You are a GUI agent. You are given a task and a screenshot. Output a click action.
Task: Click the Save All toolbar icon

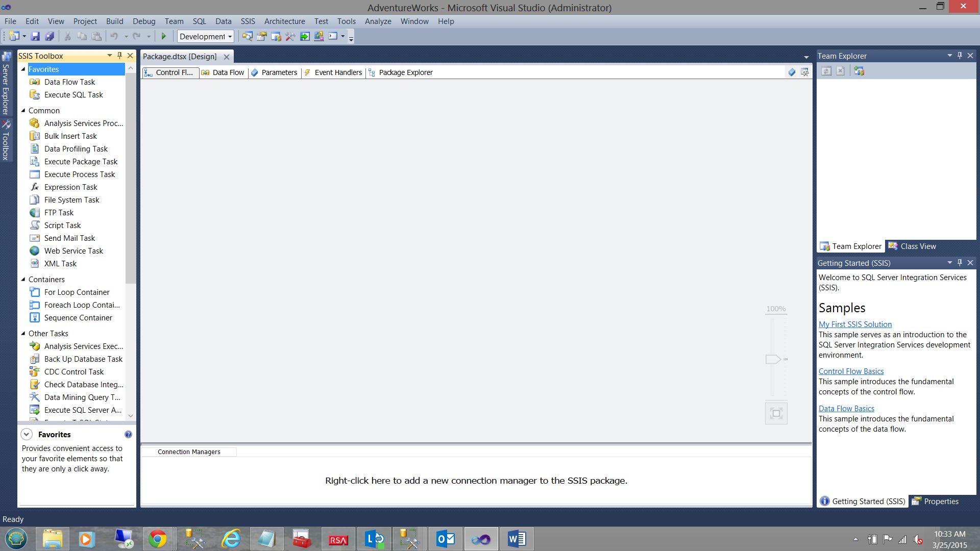tap(50, 36)
